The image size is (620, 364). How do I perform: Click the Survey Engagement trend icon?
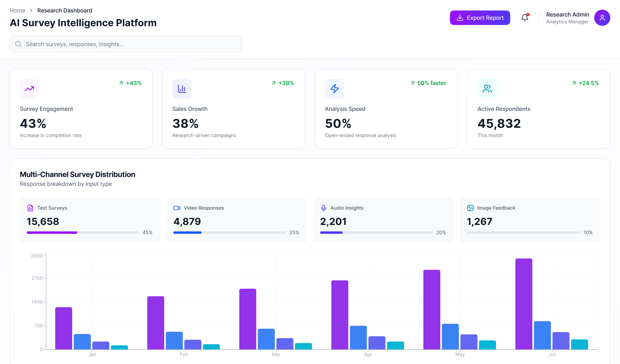(29, 88)
